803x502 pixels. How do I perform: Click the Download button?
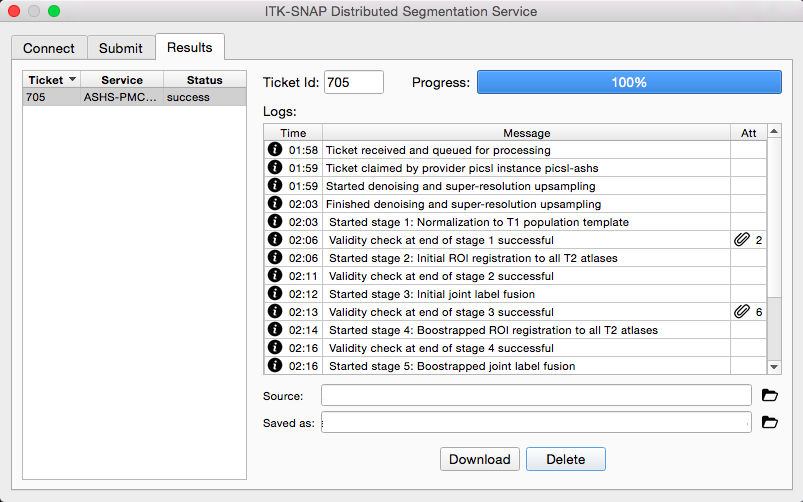(x=480, y=459)
